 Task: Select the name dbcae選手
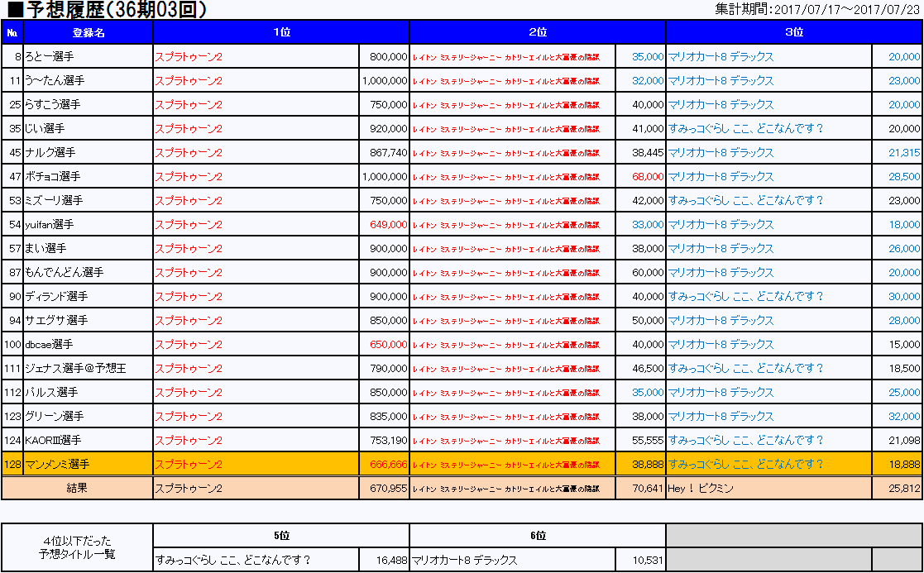tap(49, 345)
